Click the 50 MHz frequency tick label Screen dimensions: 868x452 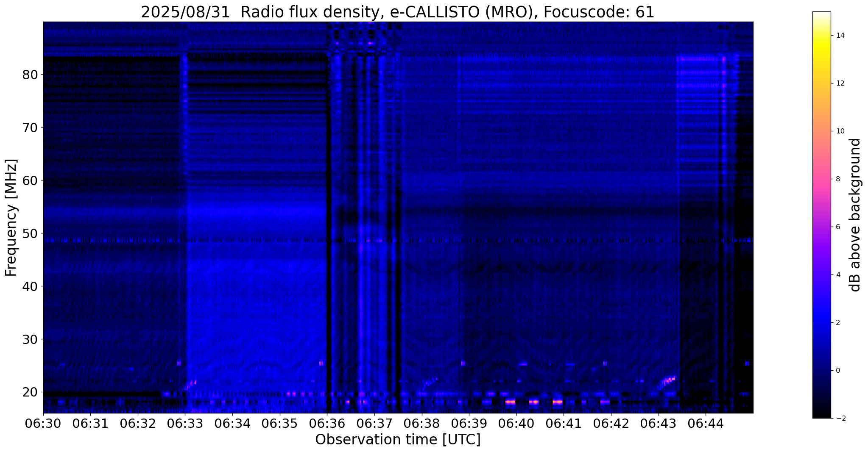pyautogui.click(x=30, y=233)
